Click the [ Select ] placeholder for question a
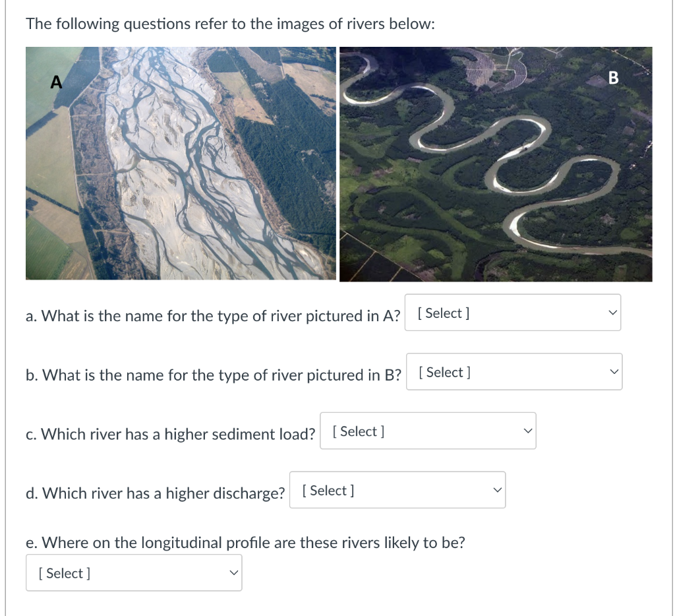Image resolution: width=675 pixels, height=616 pixels. [443, 313]
